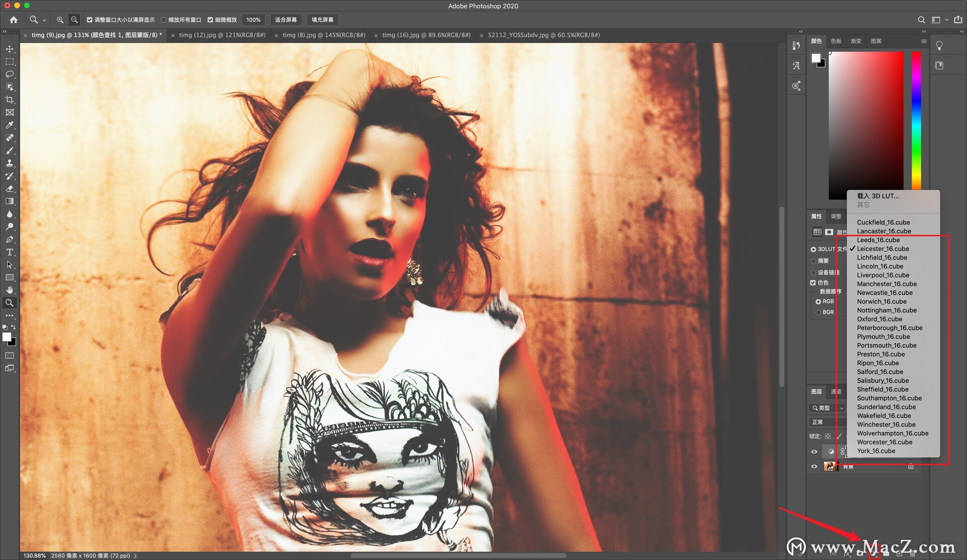Viewport: 967px width, 560px height.
Task: Select the Move tool
Action: pyautogui.click(x=10, y=49)
